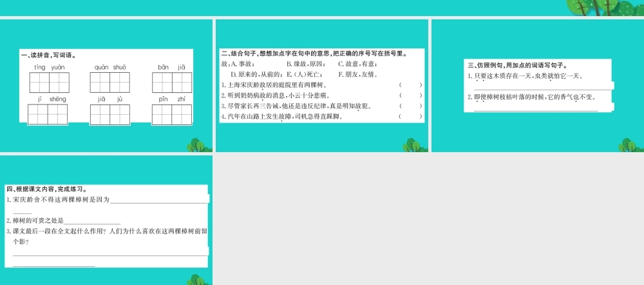
Task: Click sentence 2 about 奶奶病故的消息
Action: pyautogui.click(x=276, y=95)
